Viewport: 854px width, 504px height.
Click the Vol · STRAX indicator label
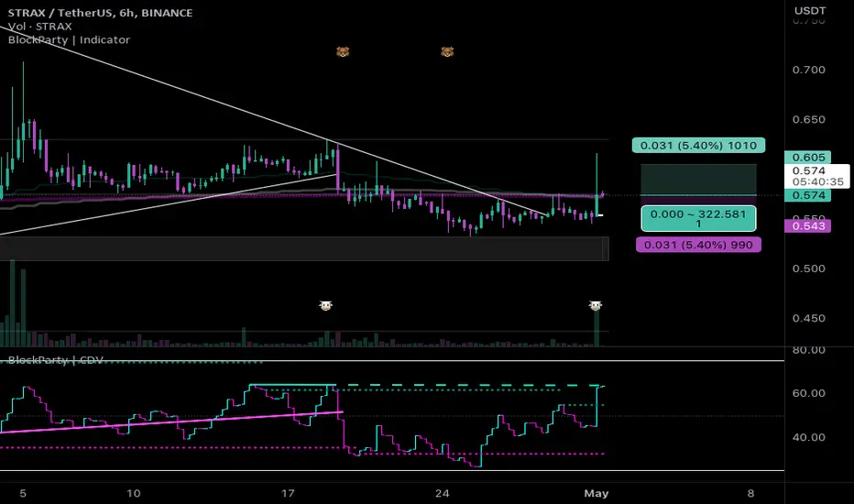pos(39,27)
